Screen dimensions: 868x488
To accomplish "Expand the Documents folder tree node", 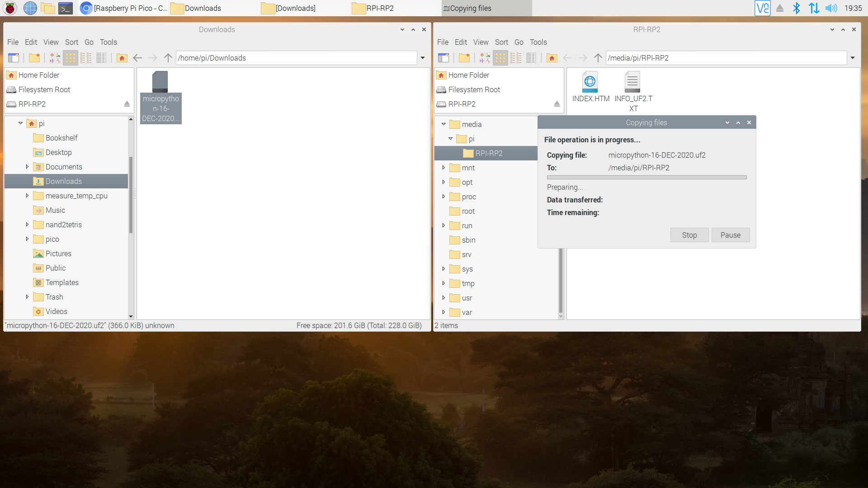I will click(x=27, y=167).
